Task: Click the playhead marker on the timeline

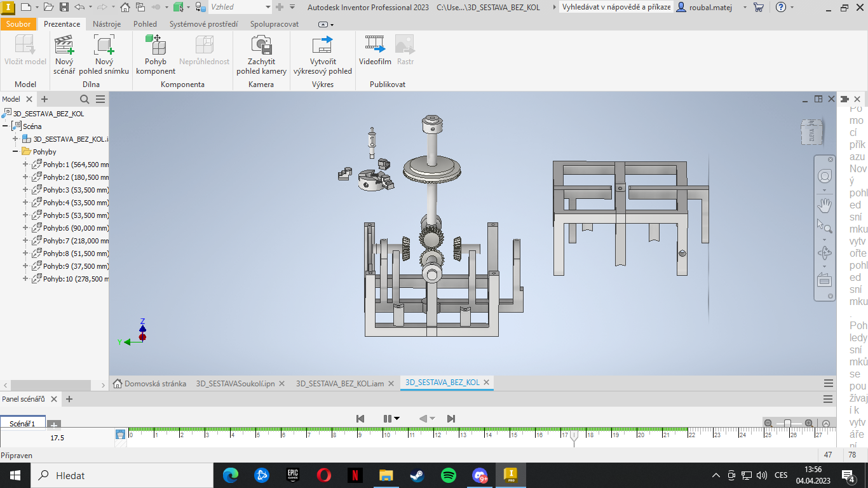Action: click(x=574, y=437)
